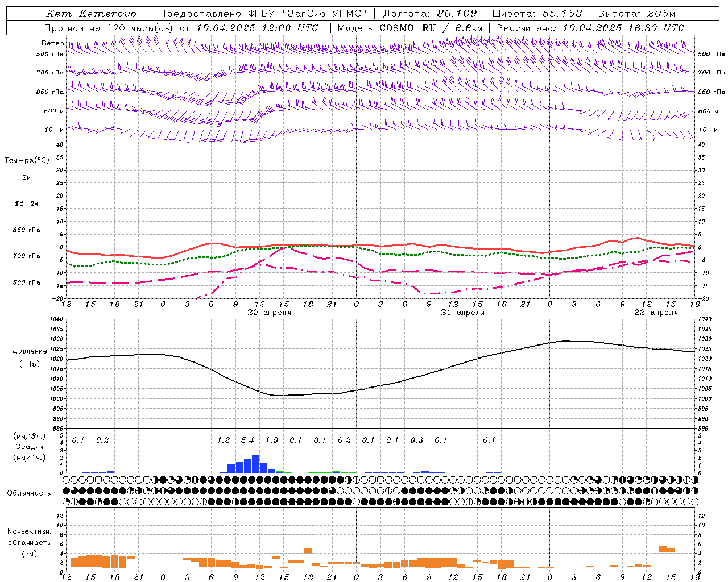Click the computed time "19.04.2025 16:39 UTC"
Image resolution: width=728 pixels, height=582 pixels.
tap(623, 28)
